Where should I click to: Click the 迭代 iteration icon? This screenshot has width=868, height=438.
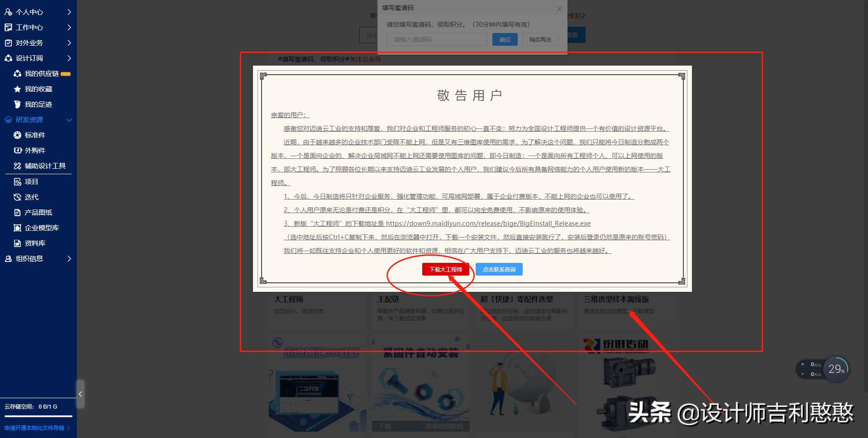click(17, 197)
